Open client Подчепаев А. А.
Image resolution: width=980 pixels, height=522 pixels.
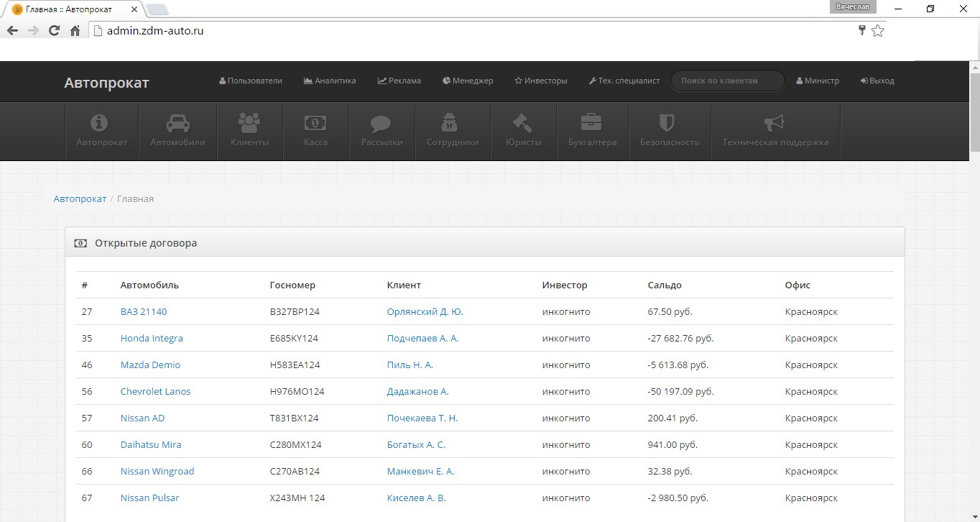pyautogui.click(x=422, y=338)
